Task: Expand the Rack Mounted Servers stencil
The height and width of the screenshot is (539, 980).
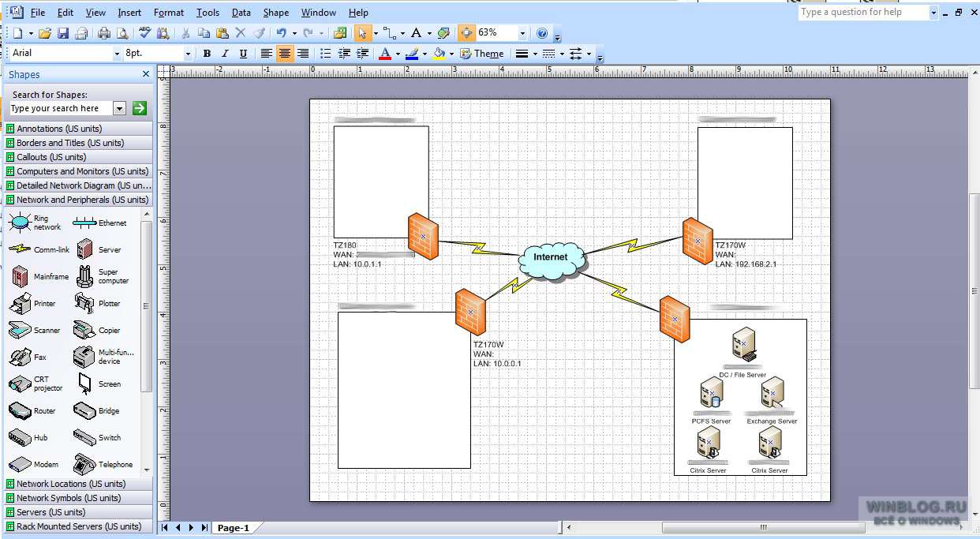Action: tap(77, 526)
